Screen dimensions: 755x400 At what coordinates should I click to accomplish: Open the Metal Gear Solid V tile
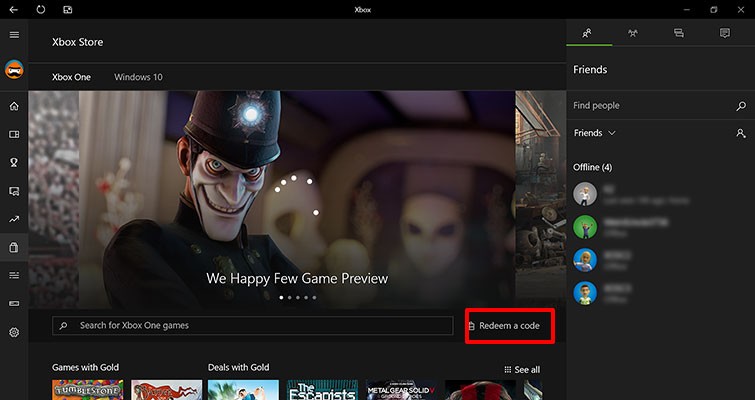point(402,390)
